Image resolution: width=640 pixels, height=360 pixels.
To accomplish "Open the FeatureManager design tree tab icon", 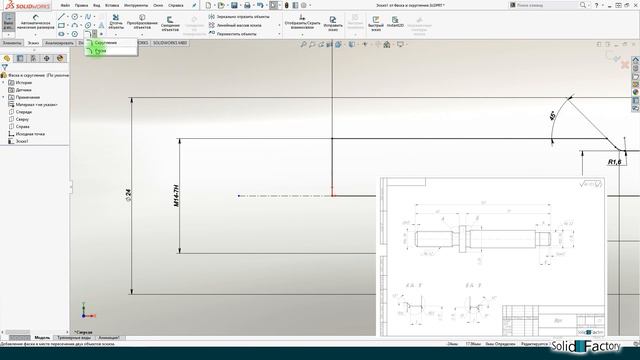I will (7, 58).
